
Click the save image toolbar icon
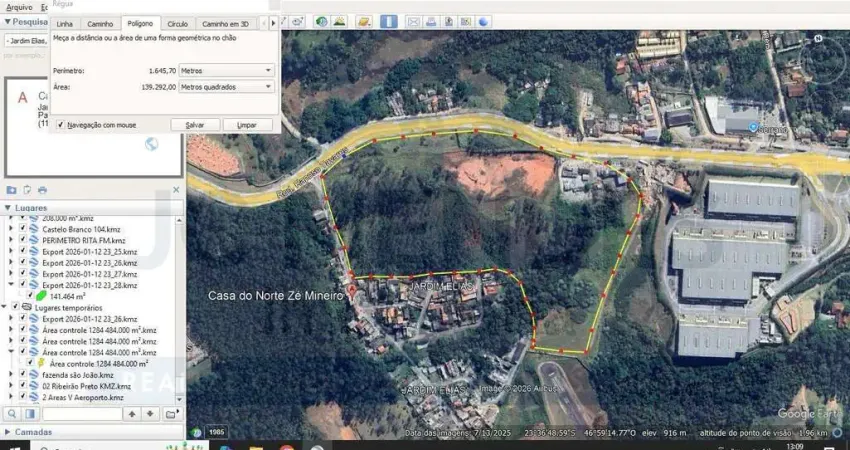(448, 22)
